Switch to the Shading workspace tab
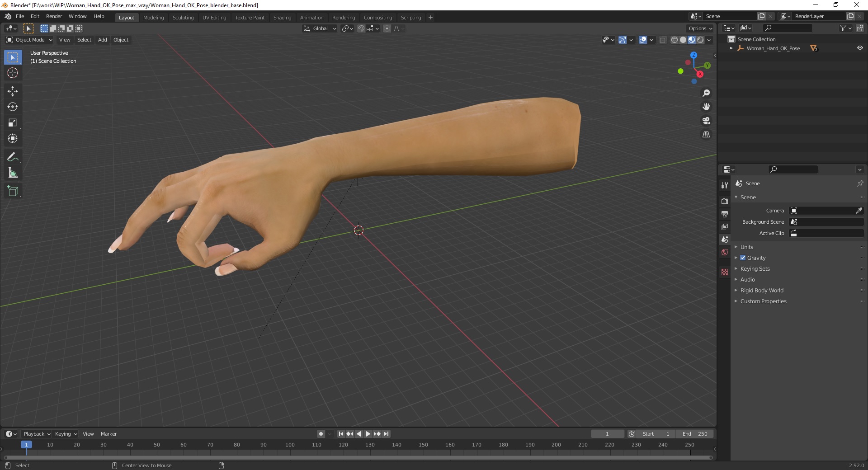The width and height of the screenshot is (868, 470). click(282, 18)
